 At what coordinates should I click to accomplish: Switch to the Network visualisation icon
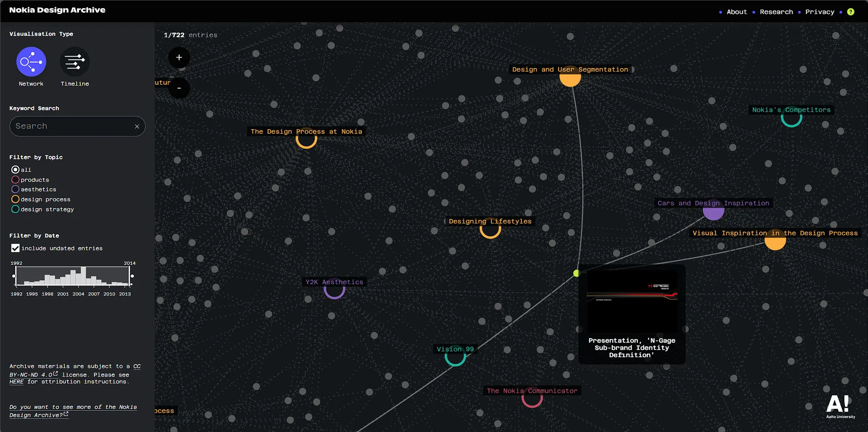coord(31,62)
